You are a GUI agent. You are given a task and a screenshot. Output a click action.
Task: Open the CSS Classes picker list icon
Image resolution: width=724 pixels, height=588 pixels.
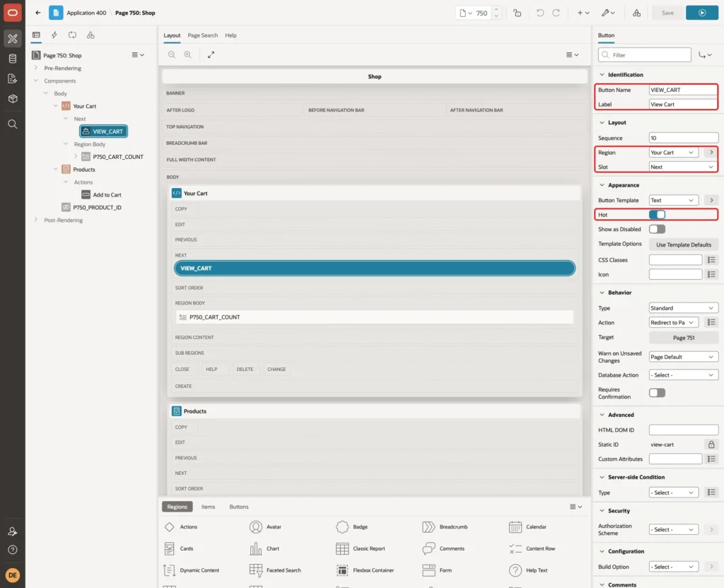coord(711,260)
